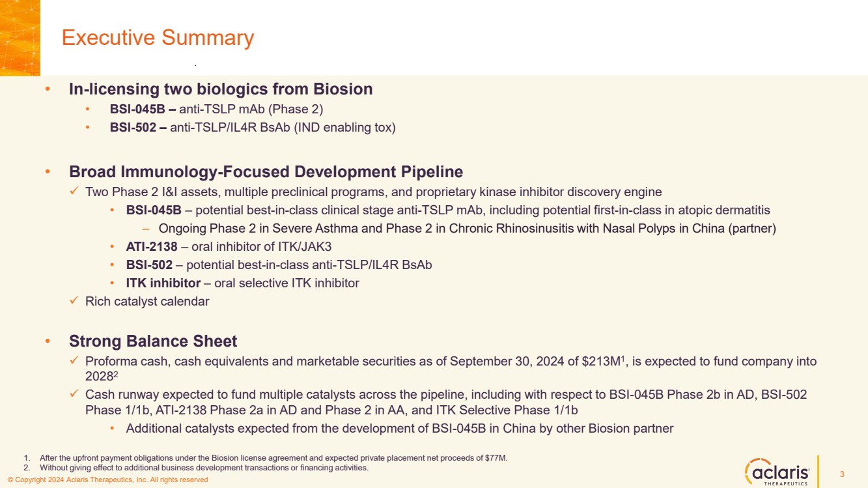Click the "BSI-502 – anti-TSLP/IL4R BsAb (IND enabling tox)" line
This screenshot has height=488, width=868.
pos(252,128)
